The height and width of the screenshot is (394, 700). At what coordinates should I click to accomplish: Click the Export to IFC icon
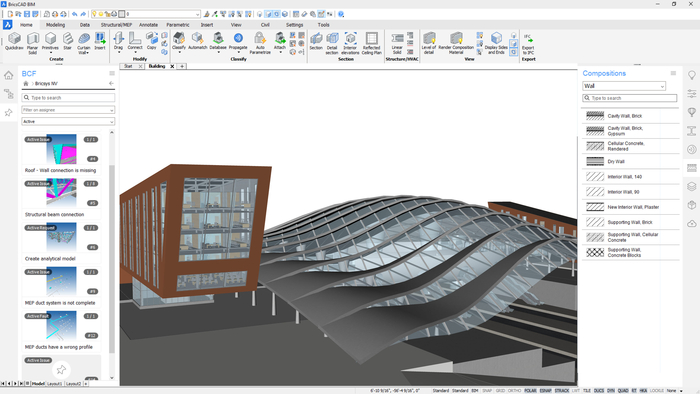[x=528, y=43]
